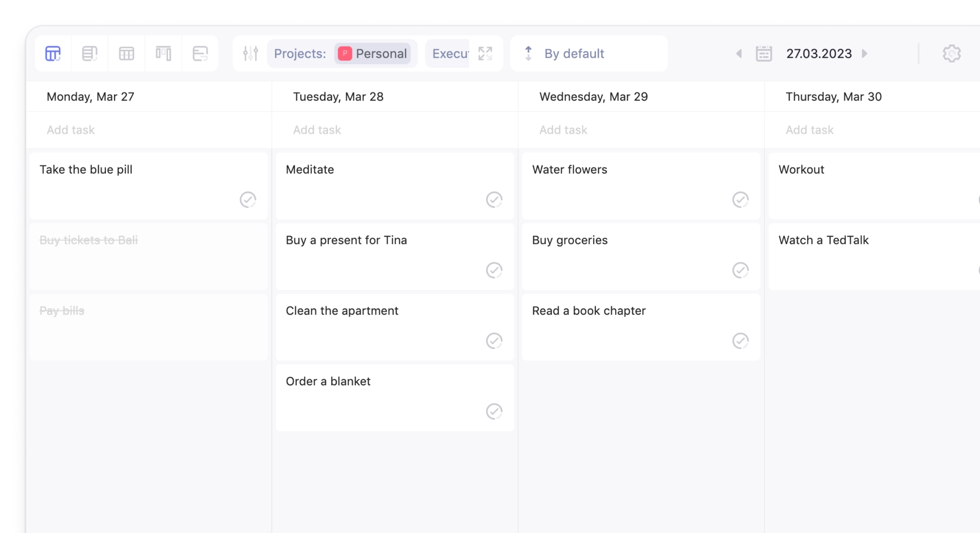Toggle completion on Order a blanket

(494, 412)
